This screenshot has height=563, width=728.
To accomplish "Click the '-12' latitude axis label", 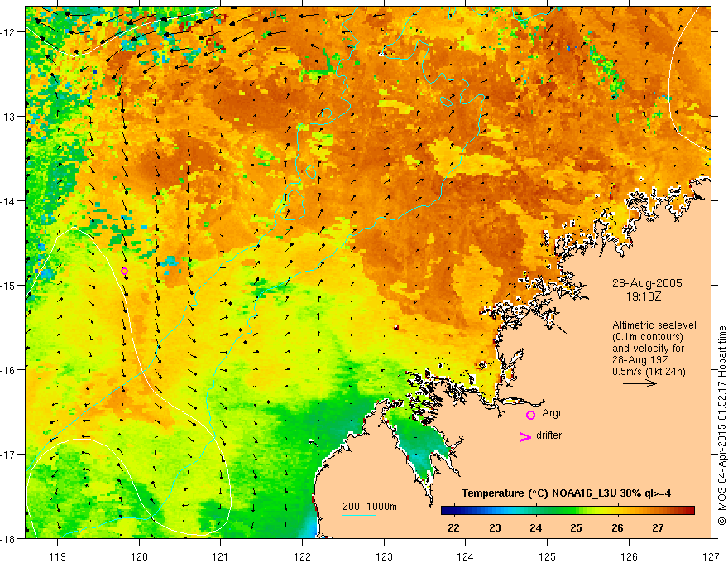I will [9, 32].
